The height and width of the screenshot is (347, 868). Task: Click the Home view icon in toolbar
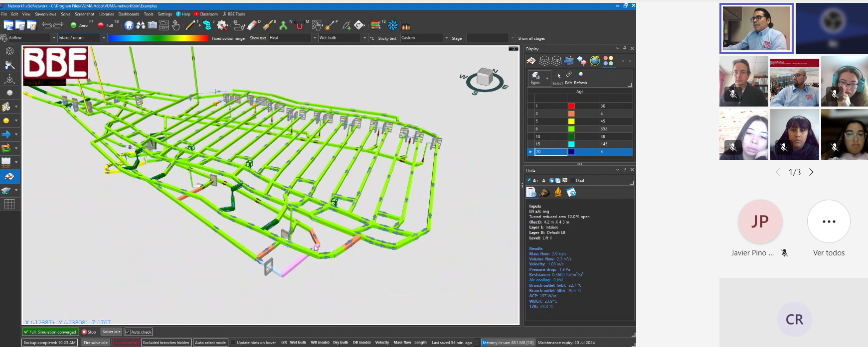(129, 25)
